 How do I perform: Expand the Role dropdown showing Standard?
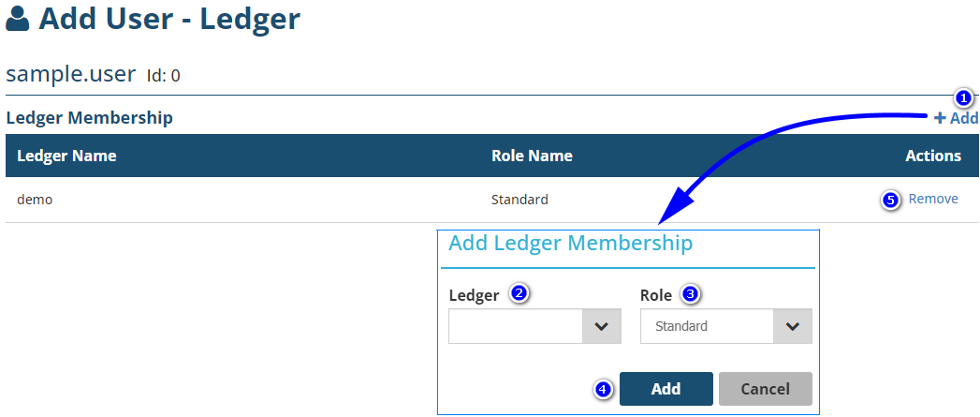click(725, 326)
